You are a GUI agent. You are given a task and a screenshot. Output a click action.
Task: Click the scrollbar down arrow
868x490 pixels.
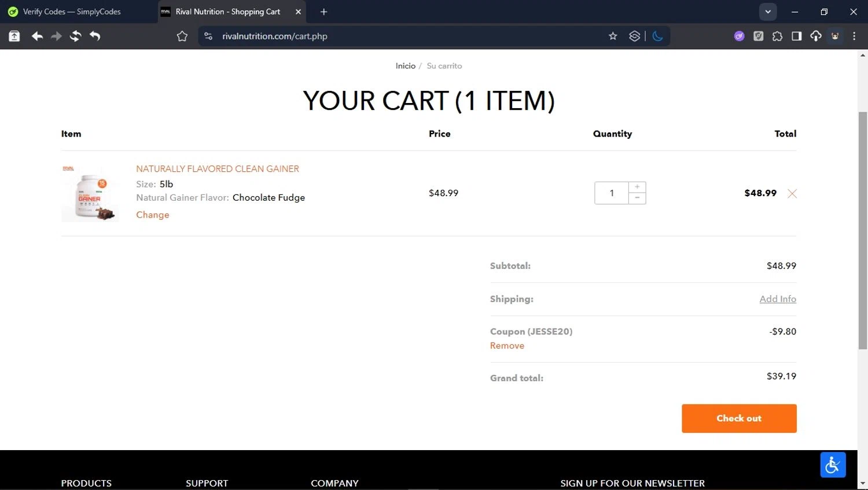coord(863,483)
